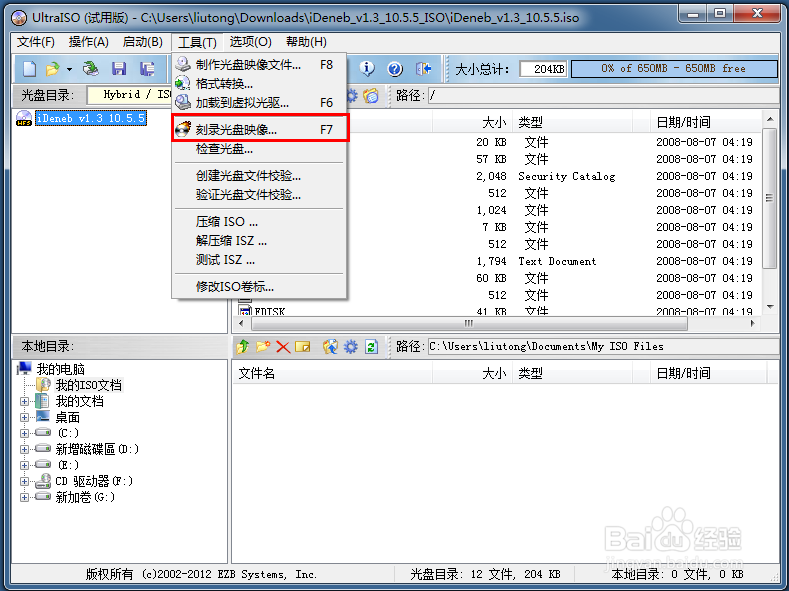The height and width of the screenshot is (591, 789).
Task: Expand the CD 驱动器(F:) node
Action: [24, 481]
